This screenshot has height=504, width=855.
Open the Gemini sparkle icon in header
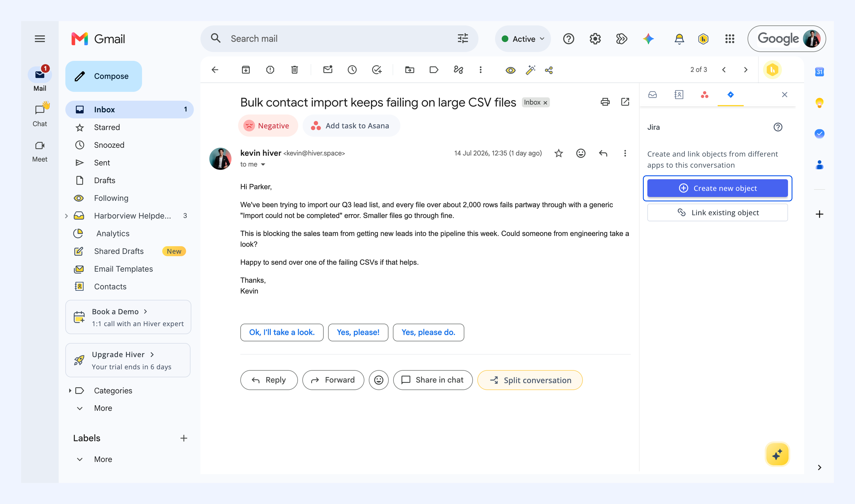coord(648,39)
